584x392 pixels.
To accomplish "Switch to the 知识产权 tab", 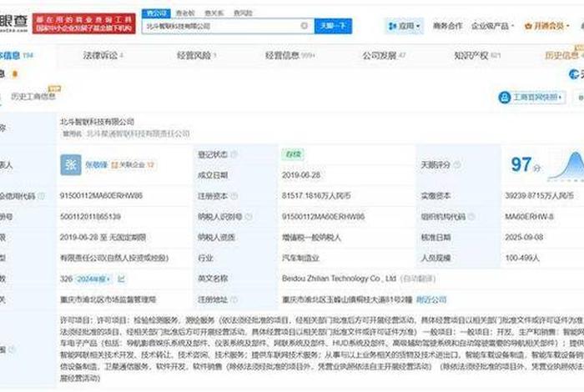I will (477, 56).
